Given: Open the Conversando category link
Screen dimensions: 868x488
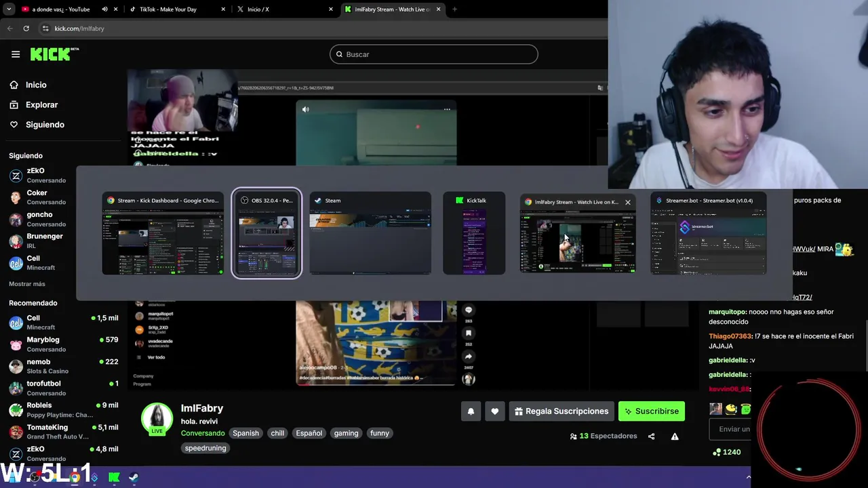Looking at the screenshot, I should coord(203,433).
